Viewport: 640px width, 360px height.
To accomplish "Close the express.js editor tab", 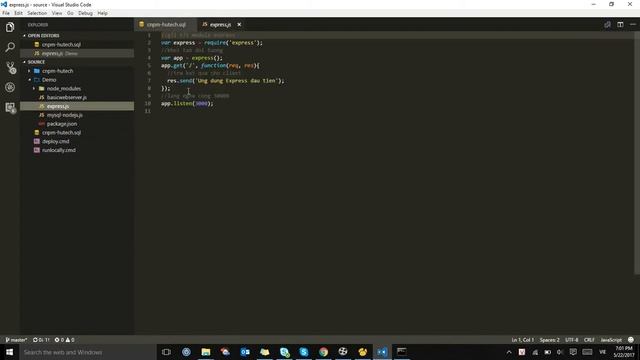I will [x=239, y=24].
